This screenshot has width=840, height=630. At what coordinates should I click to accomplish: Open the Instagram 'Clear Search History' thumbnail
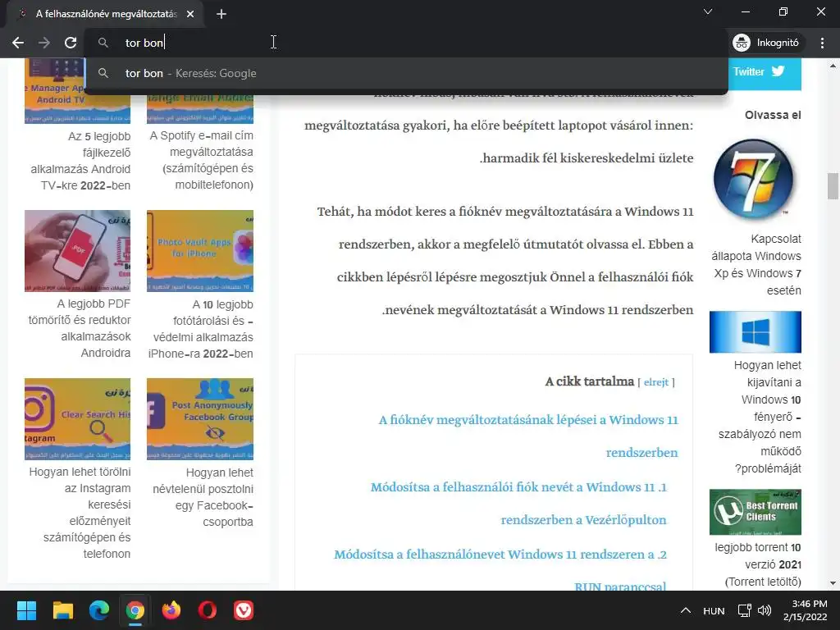tap(78, 419)
